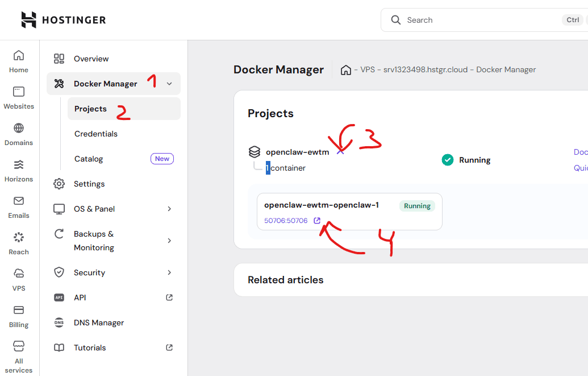The image size is (588, 376).
Task: Click the search magnifier icon
Action: coord(395,20)
